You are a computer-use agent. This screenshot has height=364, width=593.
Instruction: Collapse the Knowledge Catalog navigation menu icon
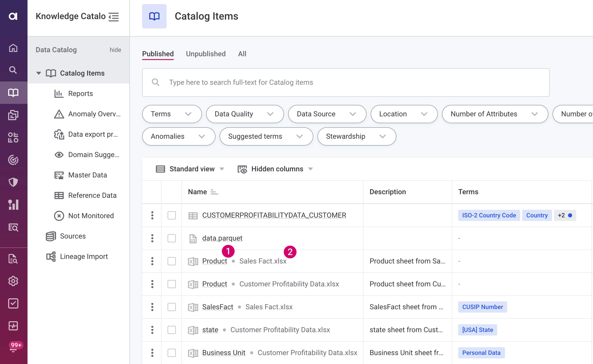[114, 17]
